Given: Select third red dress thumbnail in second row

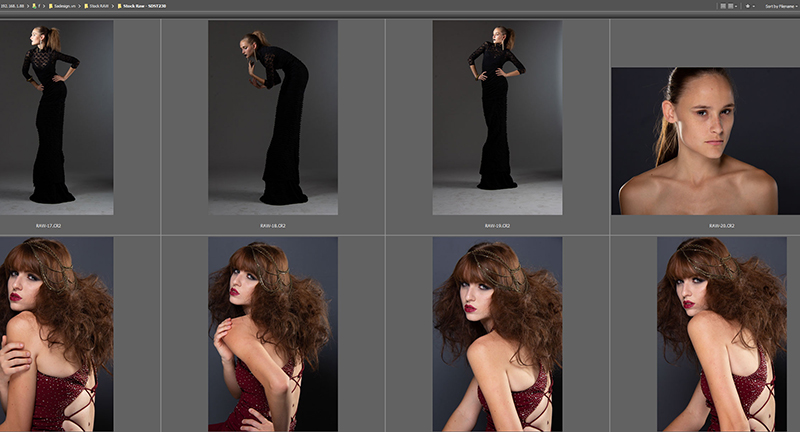Looking at the screenshot, I should (497, 334).
